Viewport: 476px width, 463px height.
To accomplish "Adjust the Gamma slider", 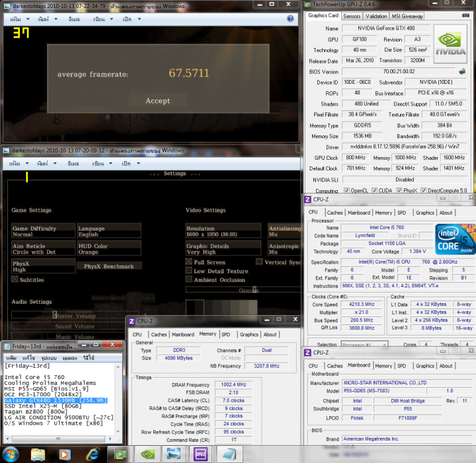I will pyautogui.click(x=243, y=289).
